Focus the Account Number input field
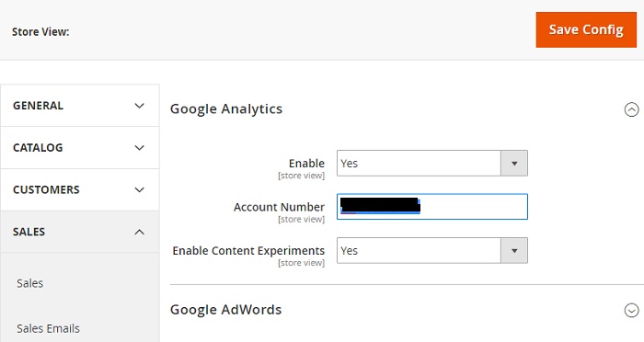The height and width of the screenshot is (342, 644). [x=432, y=207]
